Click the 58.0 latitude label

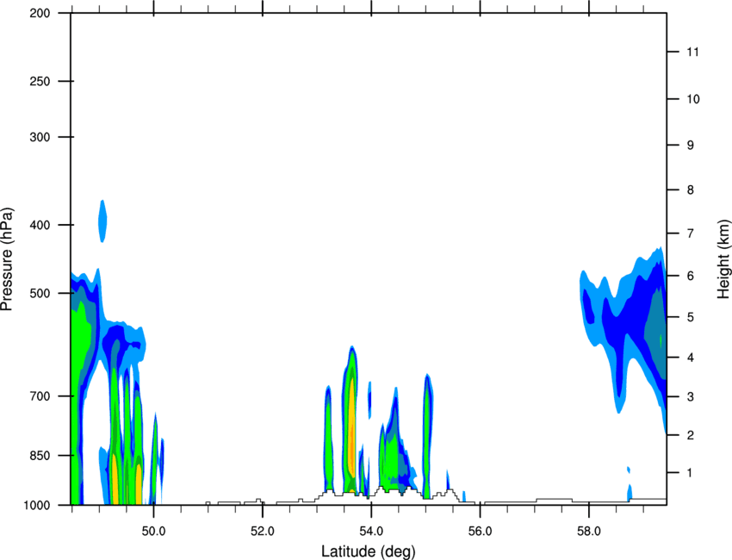coord(589,532)
